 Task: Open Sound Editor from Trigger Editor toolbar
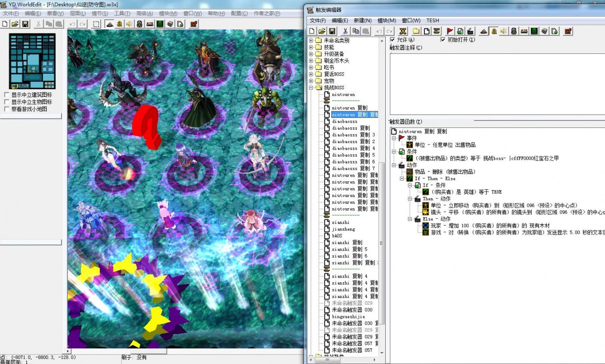coord(504,31)
